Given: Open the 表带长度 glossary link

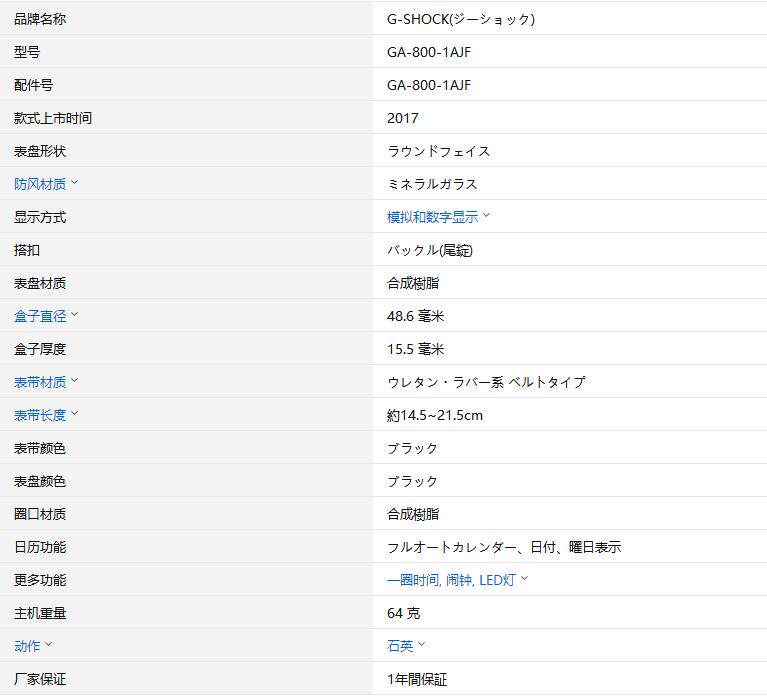Looking at the screenshot, I should click(x=40, y=415).
